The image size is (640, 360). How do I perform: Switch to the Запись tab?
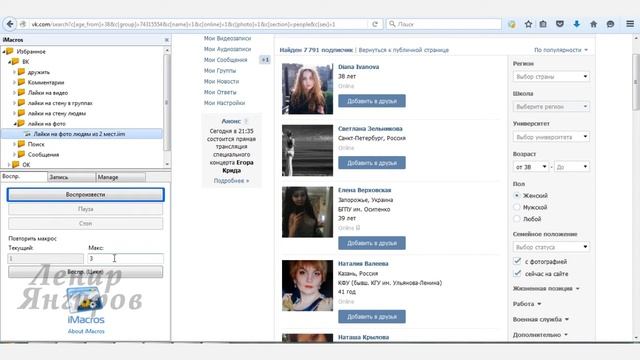coord(71,177)
